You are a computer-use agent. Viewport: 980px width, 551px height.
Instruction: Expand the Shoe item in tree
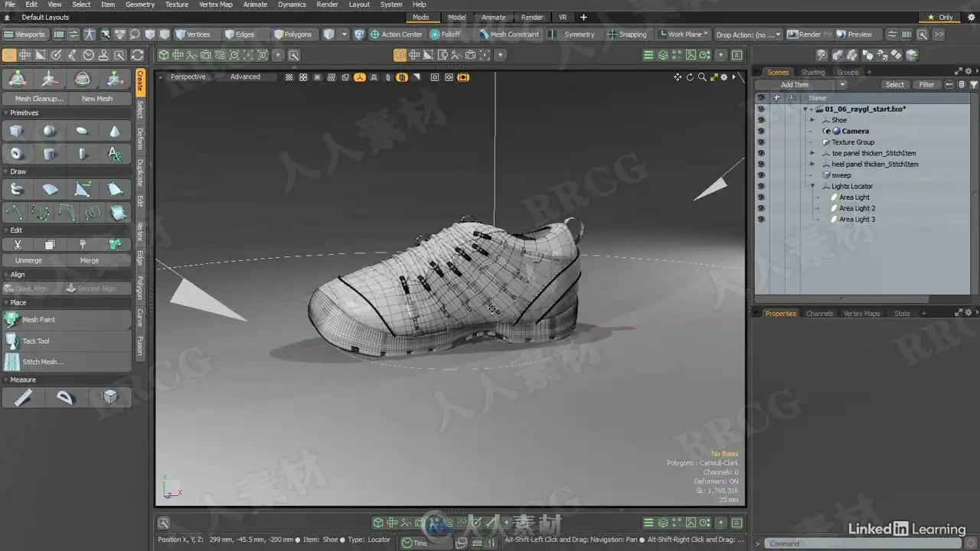[x=812, y=120]
